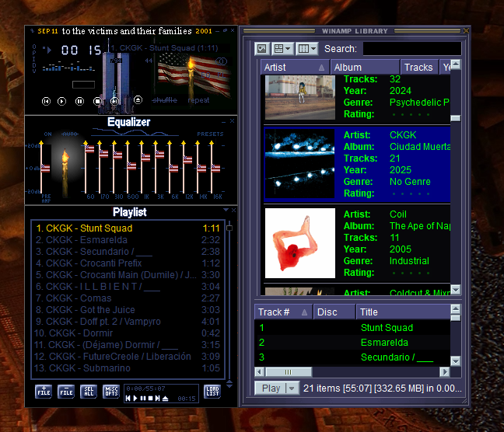Open the equalizer PRESETS menu
The image size is (504, 432).
tap(210, 134)
